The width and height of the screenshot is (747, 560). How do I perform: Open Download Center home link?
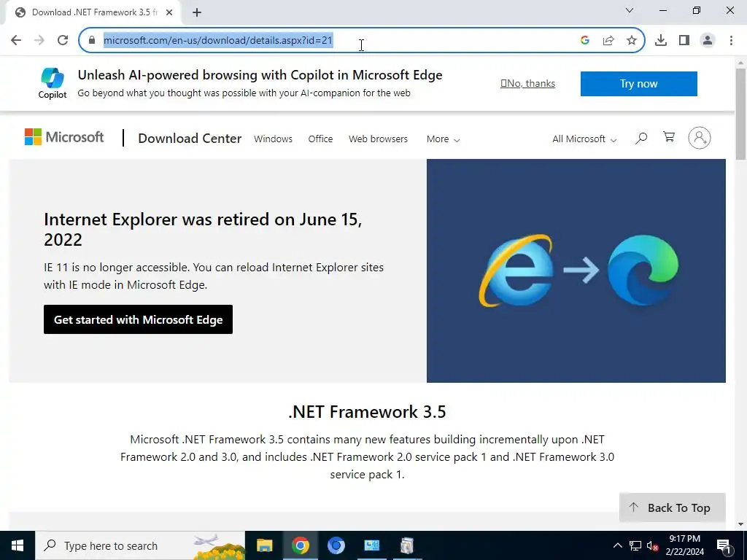pyautogui.click(x=190, y=138)
